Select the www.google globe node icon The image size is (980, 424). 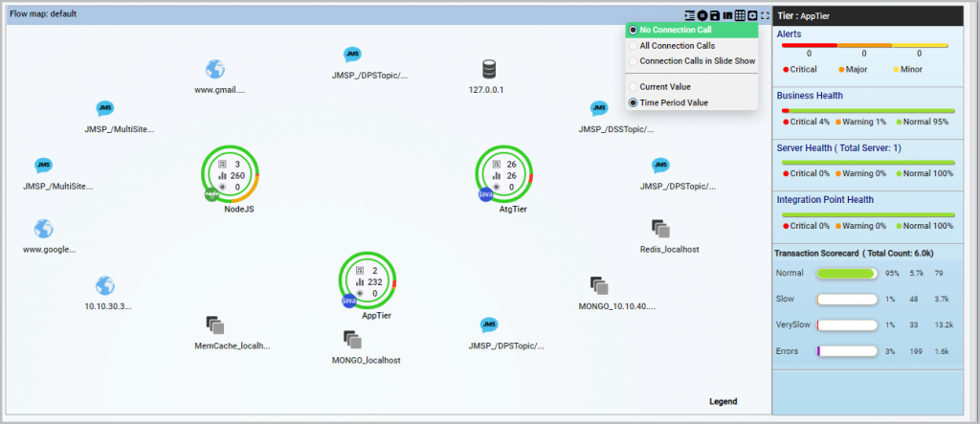coord(43,229)
